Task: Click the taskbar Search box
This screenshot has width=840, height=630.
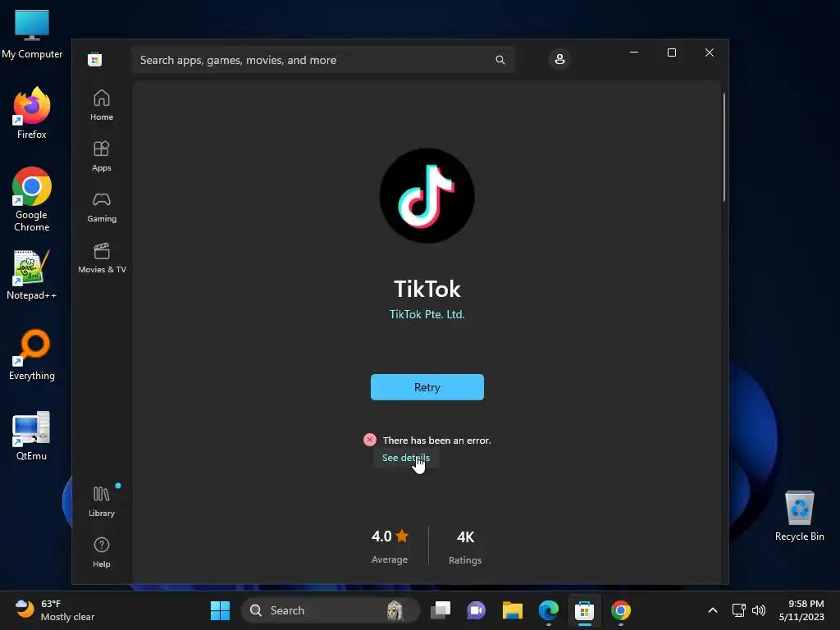Action: pyautogui.click(x=331, y=610)
